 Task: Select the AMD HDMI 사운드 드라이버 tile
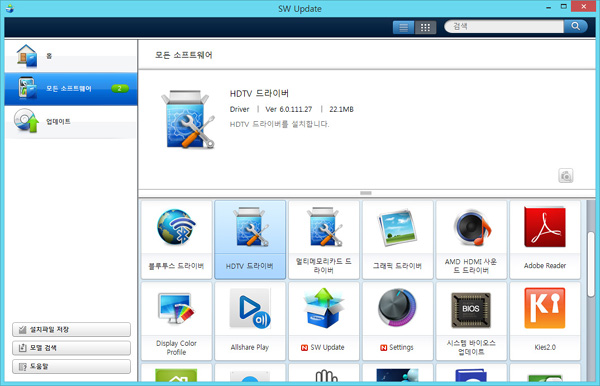471,239
